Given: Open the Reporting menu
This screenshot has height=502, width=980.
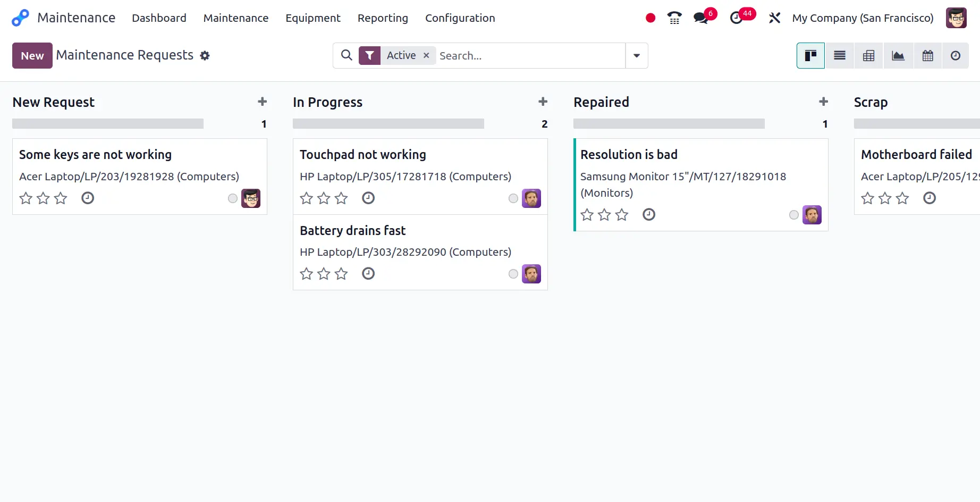Looking at the screenshot, I should [x=383, y=18].
